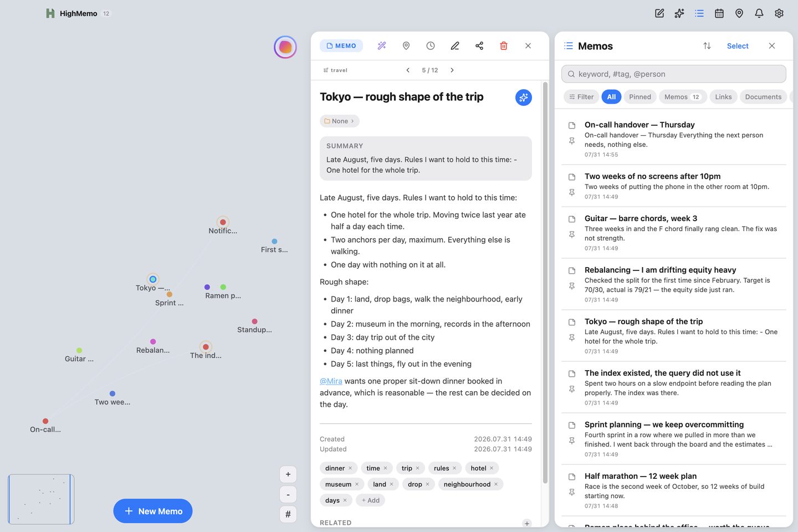Click the New Memo button
Viewport: 798px width, 532px height.
[x=153, y=511]
